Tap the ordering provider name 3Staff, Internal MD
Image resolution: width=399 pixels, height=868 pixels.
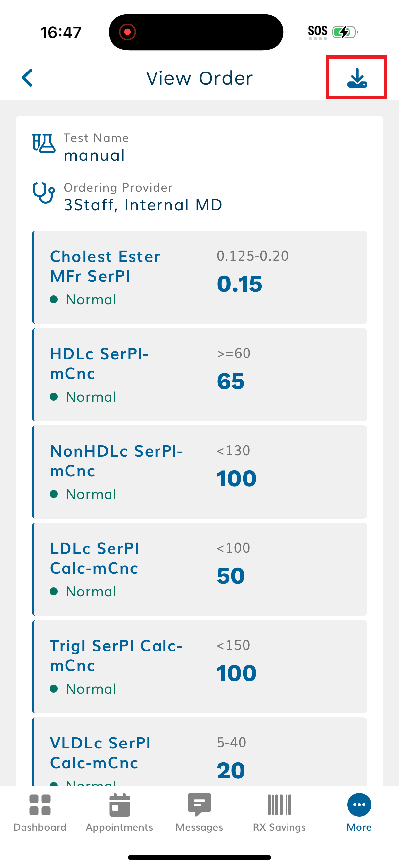143,205
